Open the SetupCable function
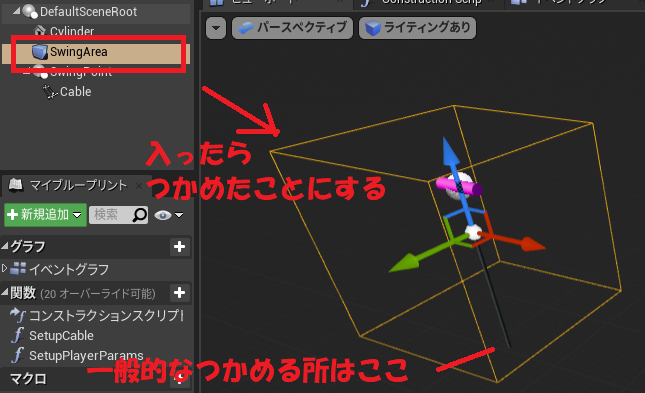Image resolution: width=645 pixels, height=393 pixels. point(61,335)
